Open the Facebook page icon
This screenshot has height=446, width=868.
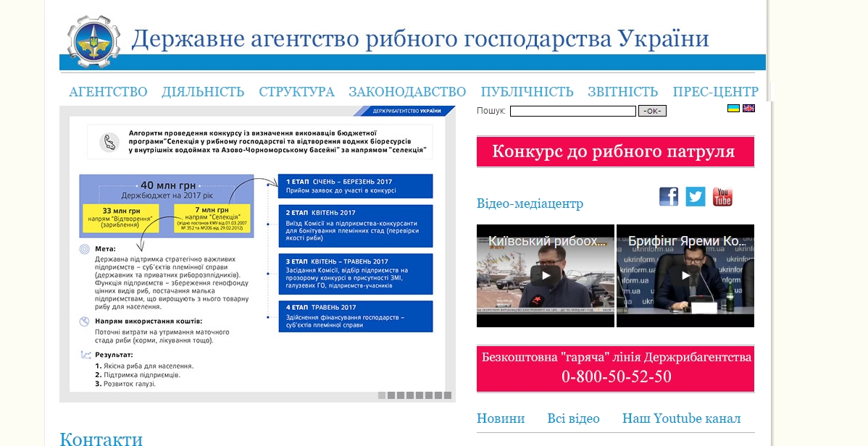669,196
